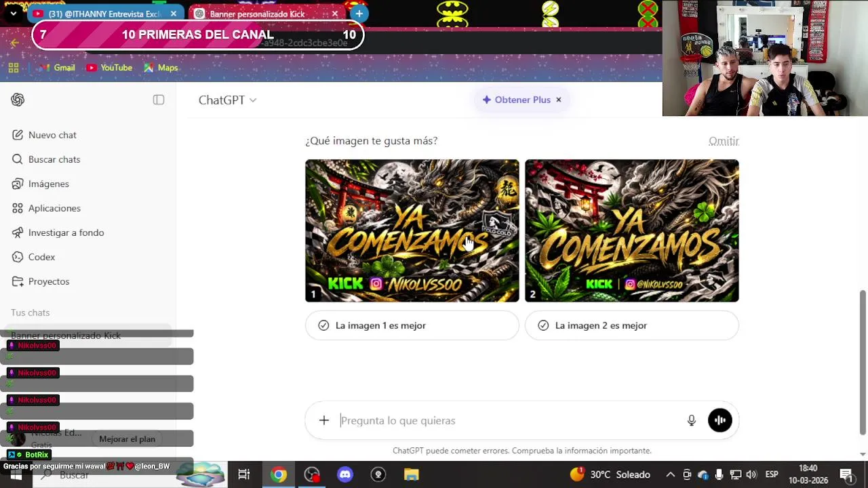
Task: Open generated image 2 thumbnail
Action: click(632, 230)
